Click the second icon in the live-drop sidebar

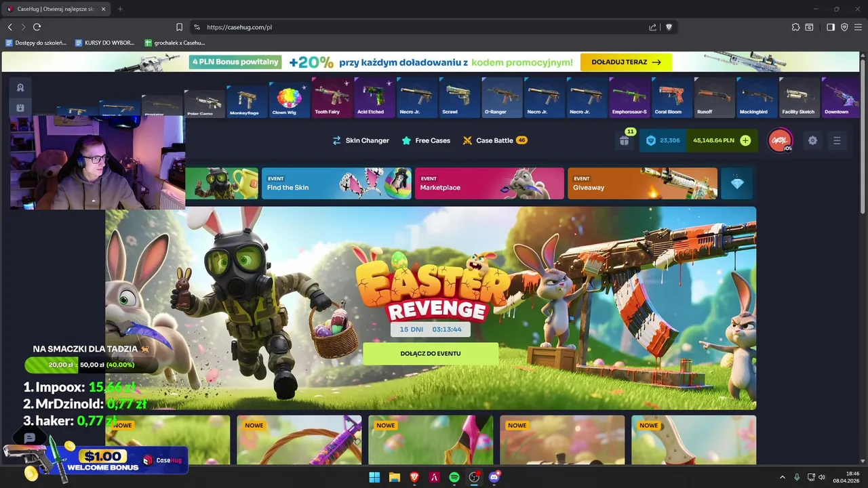tap(20, 108)
